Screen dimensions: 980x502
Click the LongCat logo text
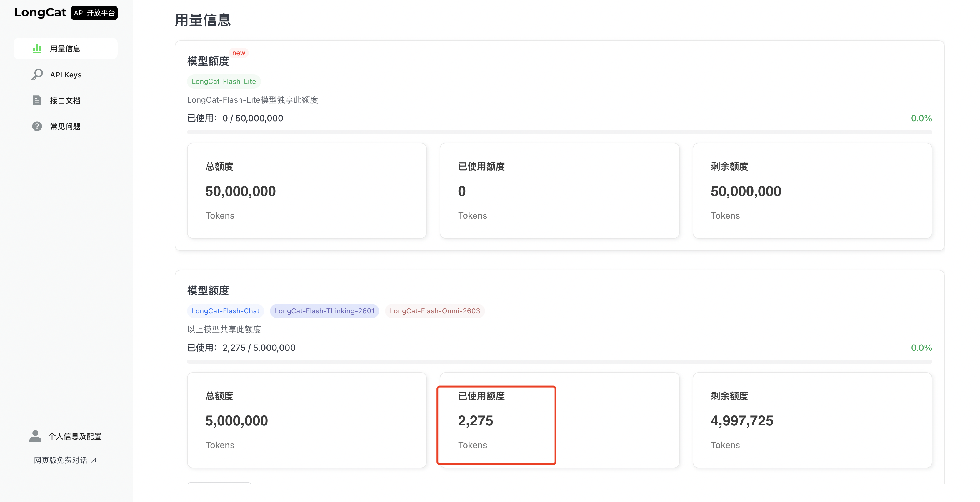(x=40, y=13)
